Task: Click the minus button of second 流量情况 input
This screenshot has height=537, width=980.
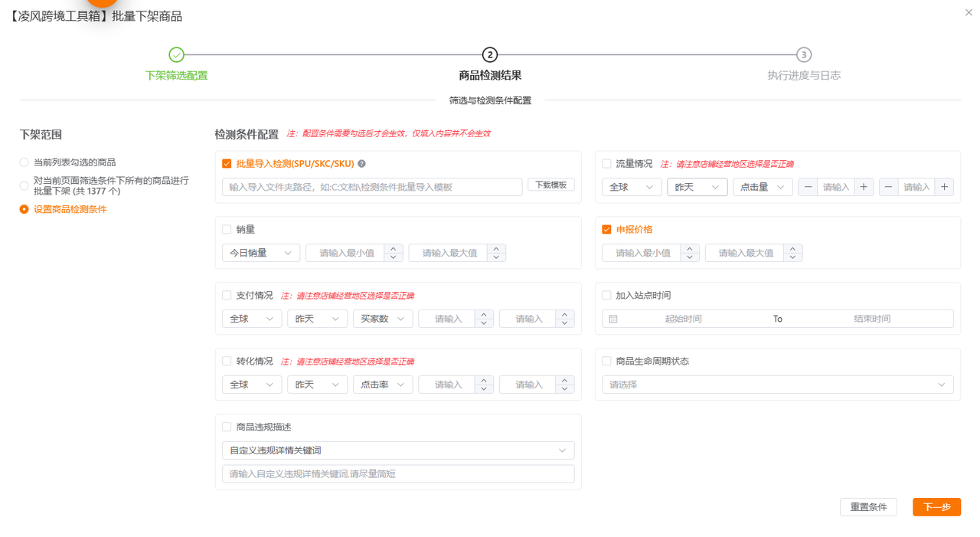Action: 888,187
